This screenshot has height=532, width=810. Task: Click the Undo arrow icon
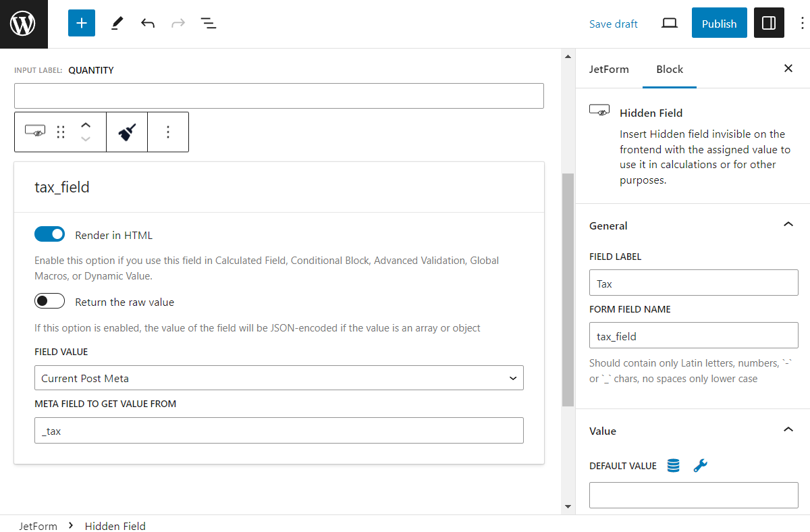click(147, 23)
